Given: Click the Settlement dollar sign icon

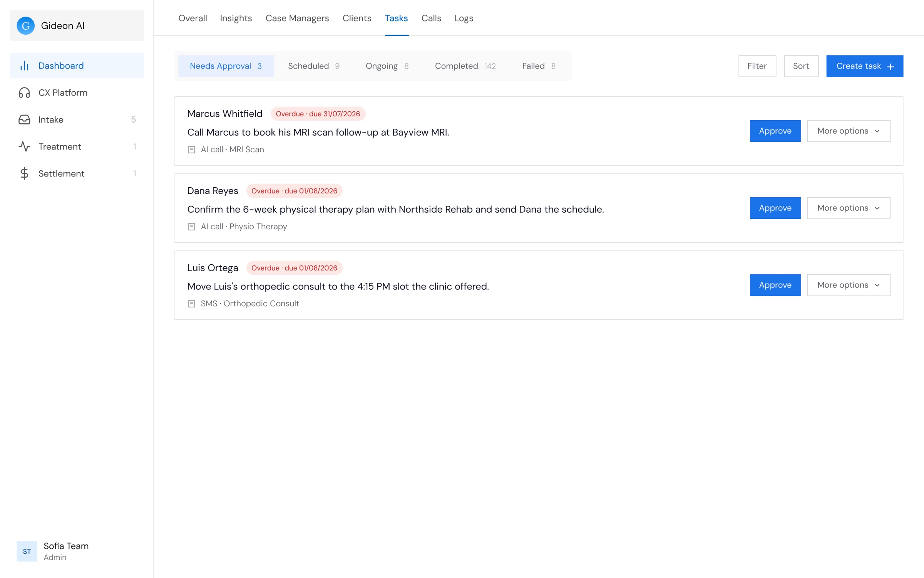Looking at the screenshot, I should pyautogui.click(x=24, y=173).
